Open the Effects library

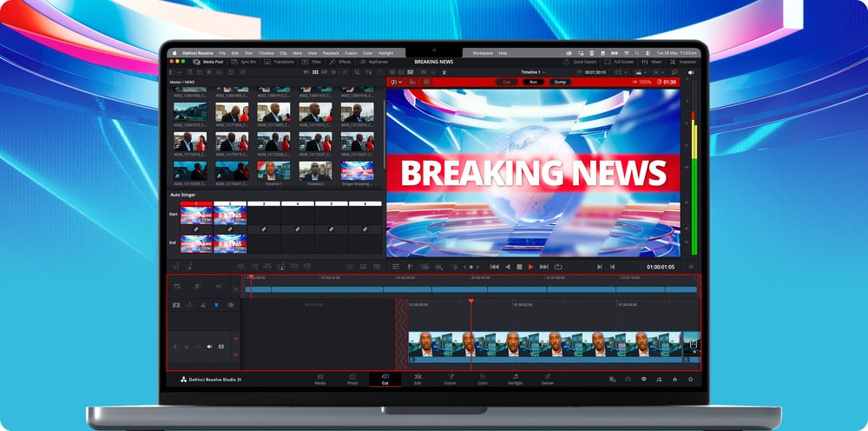pyautogui.click(x=340, y=62)
